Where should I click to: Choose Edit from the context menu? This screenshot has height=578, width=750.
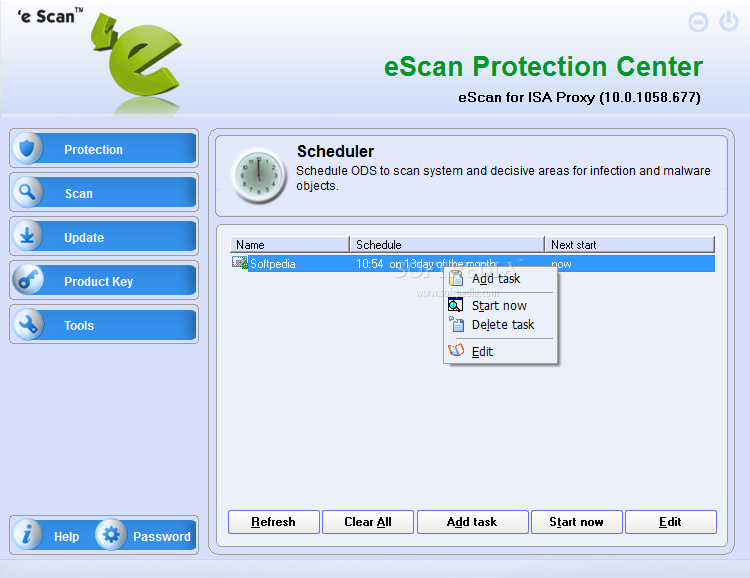point(501,351)
